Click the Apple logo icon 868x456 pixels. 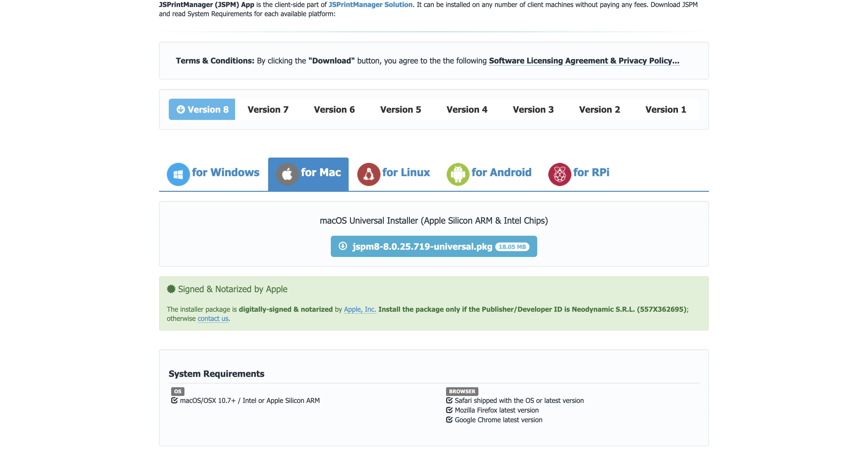coord(287,174)
